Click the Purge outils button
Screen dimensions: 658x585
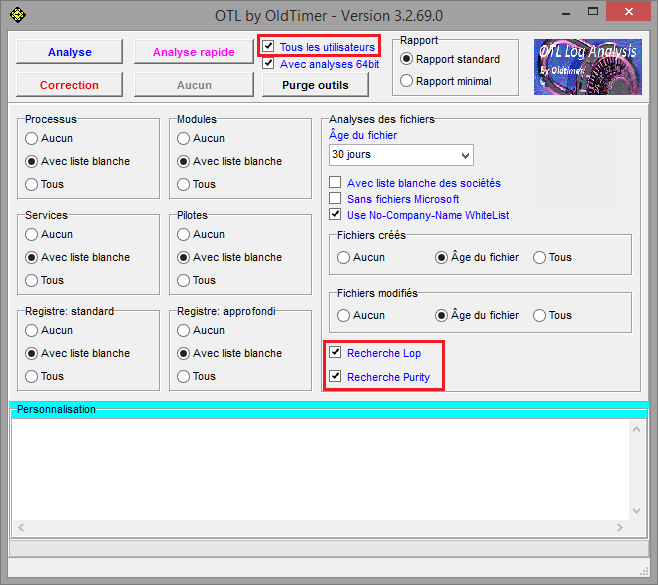[315, 85]
